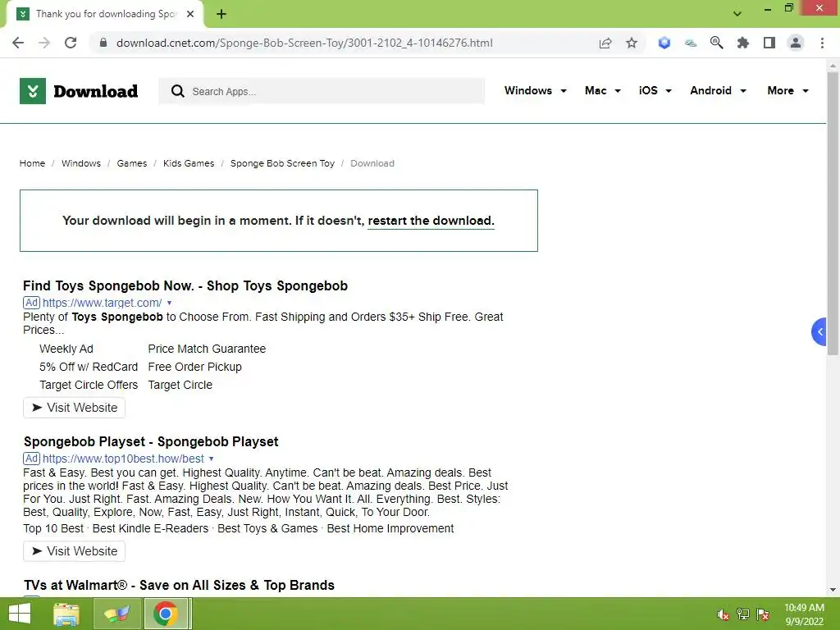Click Visit Website under Target ad
Viewport: 840px width, 630px height.
coord(74,408)
